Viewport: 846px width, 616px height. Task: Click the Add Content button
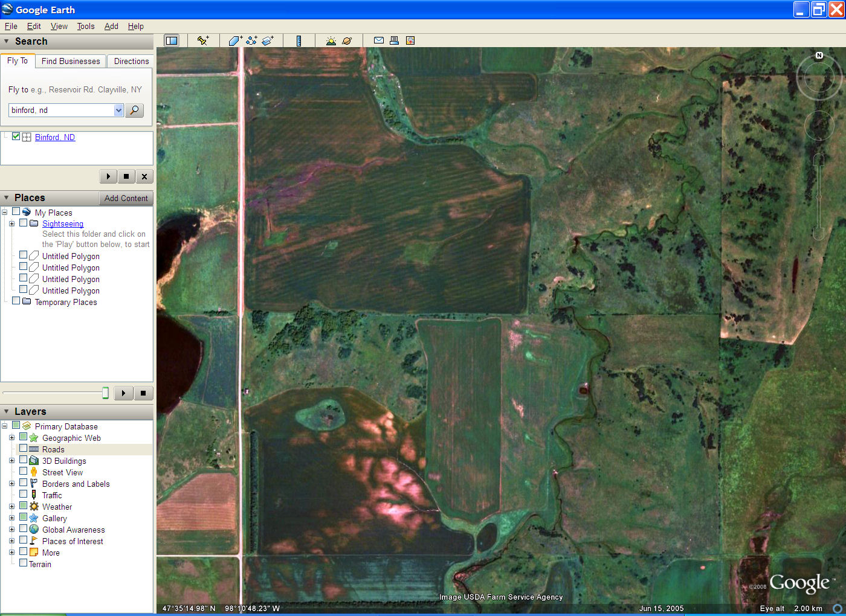(x=126, y=198)
